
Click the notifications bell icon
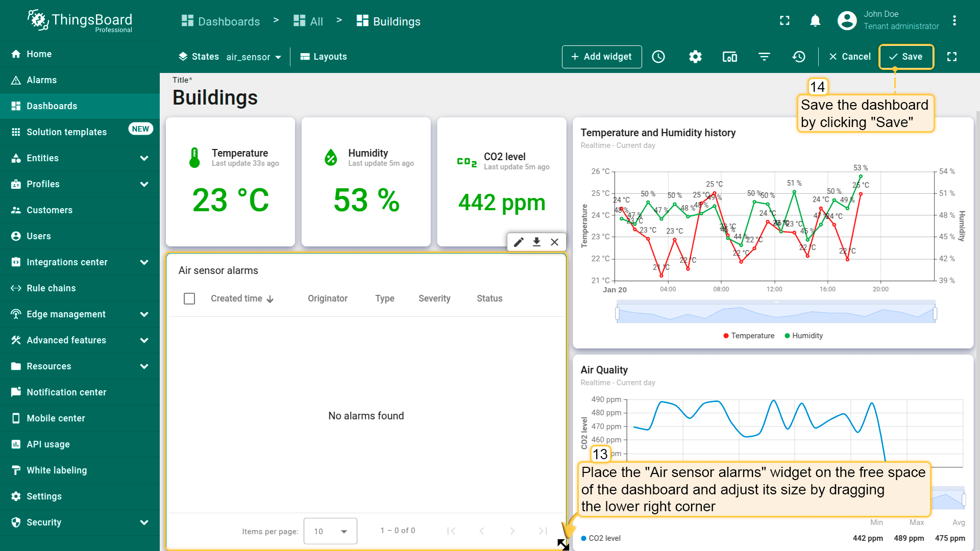815,21
